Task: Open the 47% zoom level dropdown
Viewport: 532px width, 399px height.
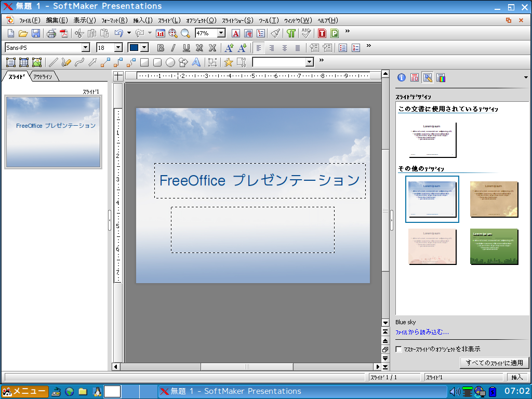Action: 221,33
